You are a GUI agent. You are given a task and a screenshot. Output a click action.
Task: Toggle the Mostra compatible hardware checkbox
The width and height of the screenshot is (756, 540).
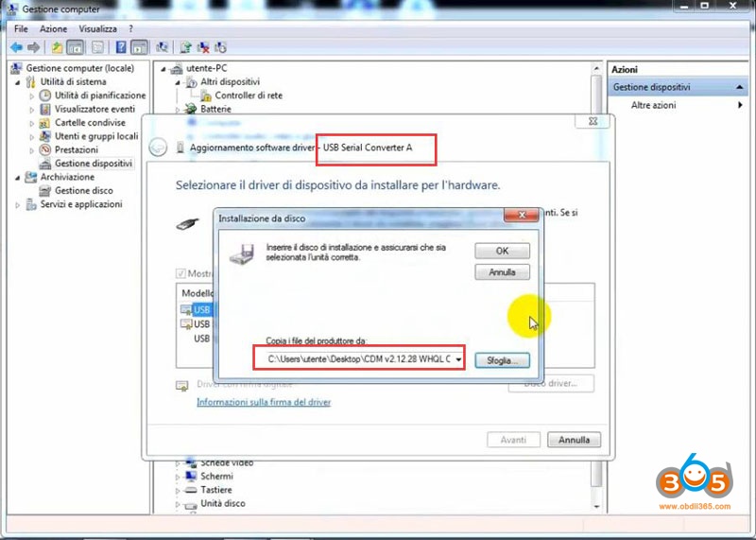tap(180, 273)
